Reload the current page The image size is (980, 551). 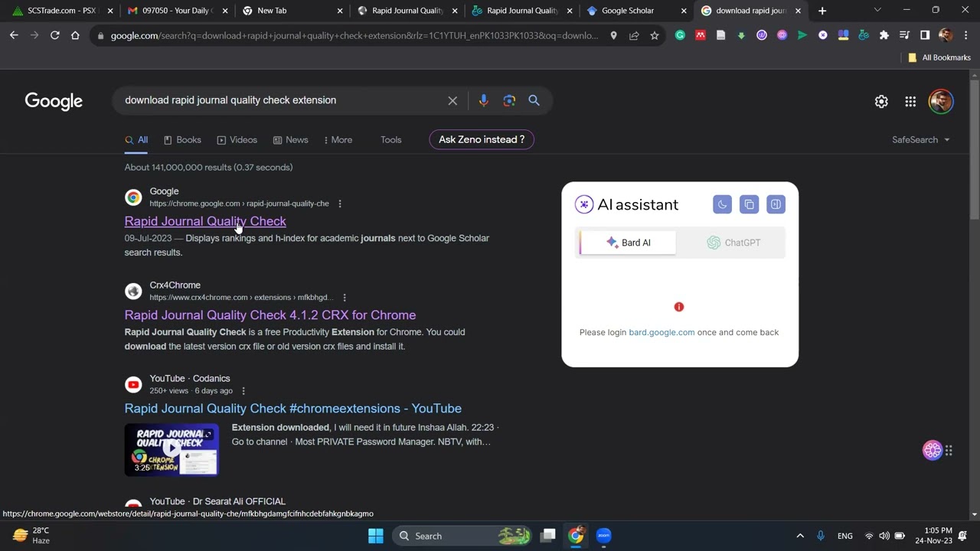55,35
